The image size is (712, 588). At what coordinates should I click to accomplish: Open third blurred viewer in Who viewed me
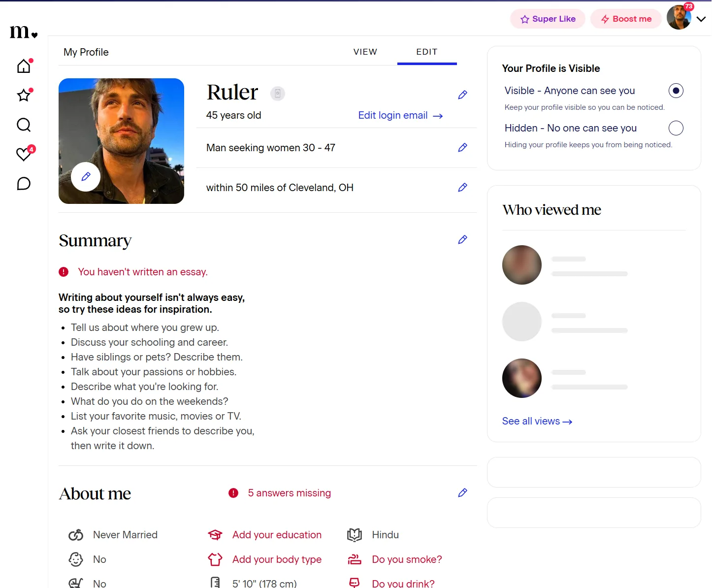[522, 378]
